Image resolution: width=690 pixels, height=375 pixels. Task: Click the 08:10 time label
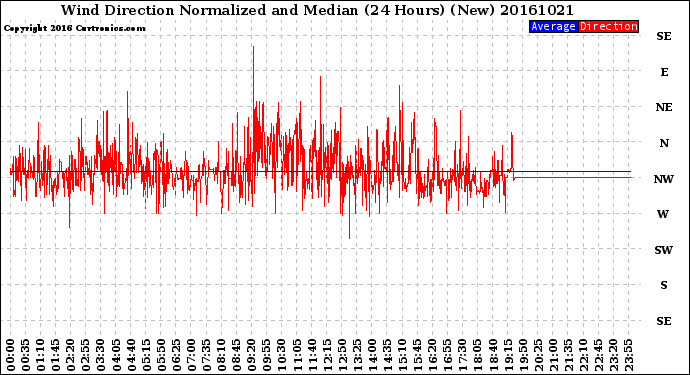coord(221,355)
